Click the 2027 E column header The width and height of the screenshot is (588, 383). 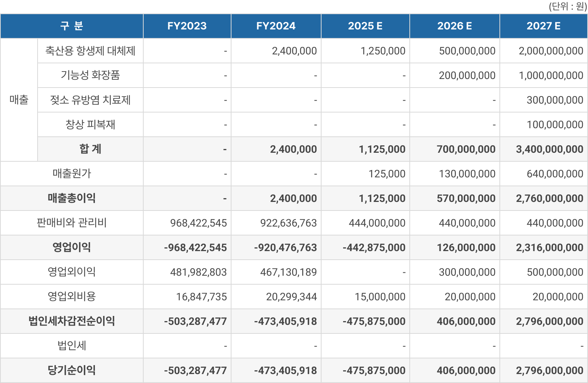543,26
